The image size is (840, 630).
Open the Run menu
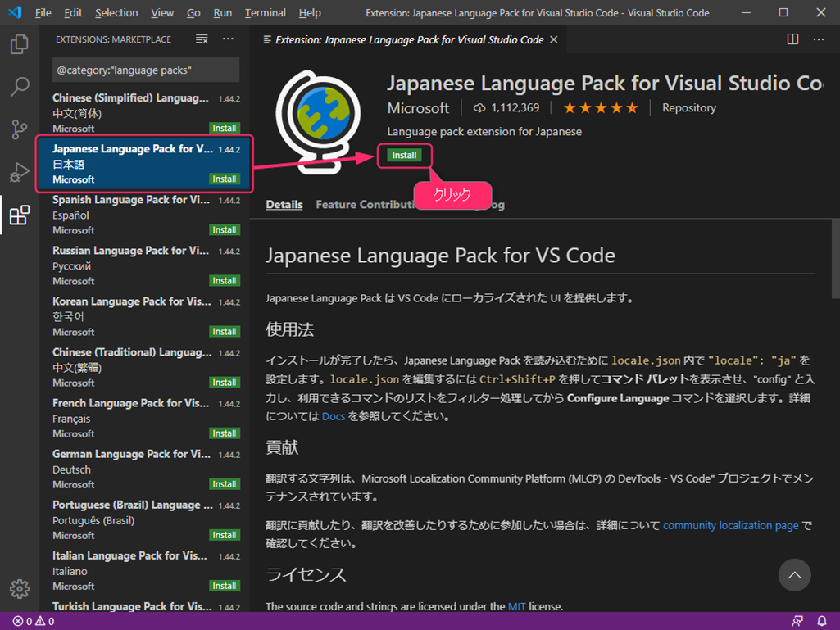[222, 13]
